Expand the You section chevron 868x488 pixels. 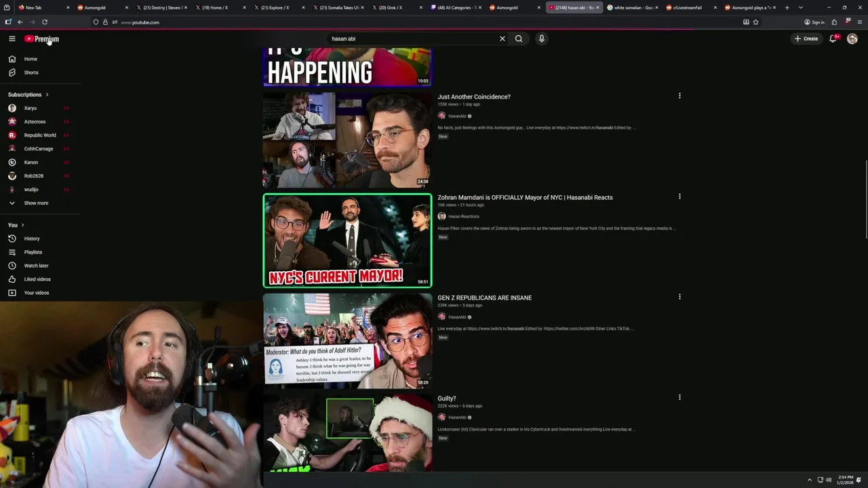pyautogui.click(x=22, y=225)
